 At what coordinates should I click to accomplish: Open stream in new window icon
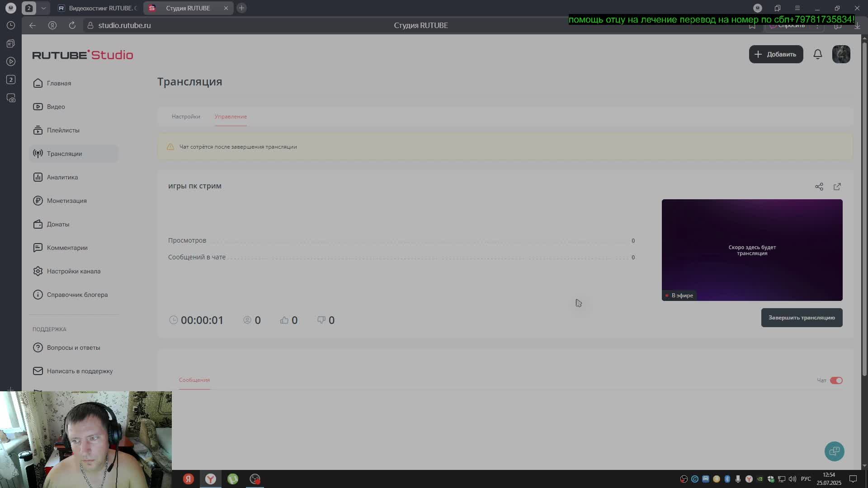[x=837, y=187]
